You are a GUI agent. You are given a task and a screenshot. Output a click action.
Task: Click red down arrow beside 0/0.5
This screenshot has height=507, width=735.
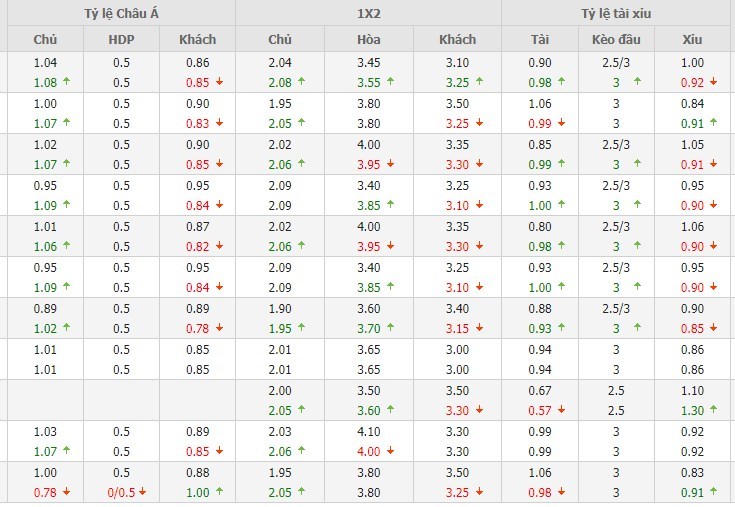click(x=141, y=490)
